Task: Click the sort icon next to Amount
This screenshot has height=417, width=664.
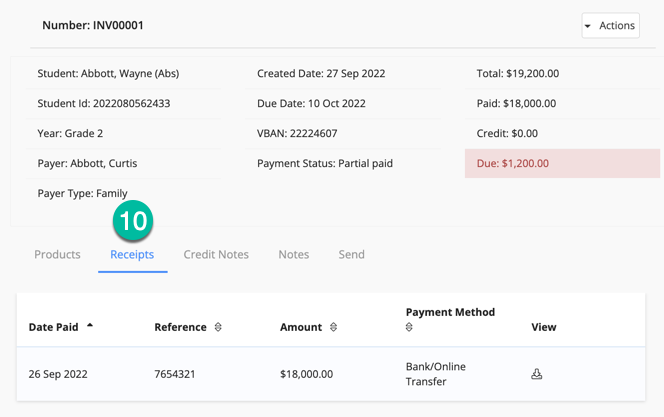Action: 333,327
